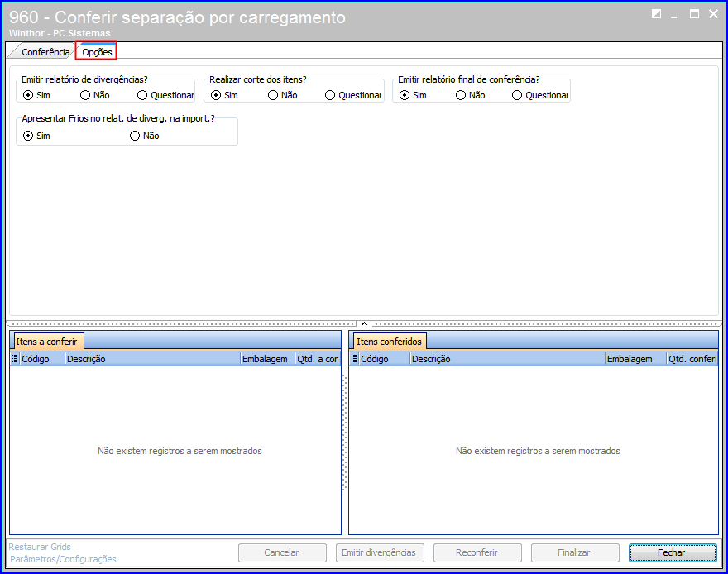Collapse the options panel with the splitter arrow

(x=365, y=323)
